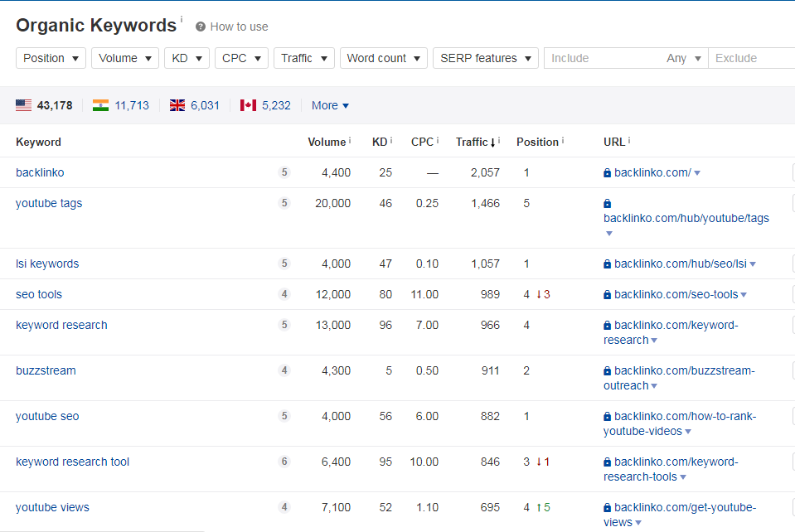
Task: Click the info icon next to Position header
Action: click(563, 140)
